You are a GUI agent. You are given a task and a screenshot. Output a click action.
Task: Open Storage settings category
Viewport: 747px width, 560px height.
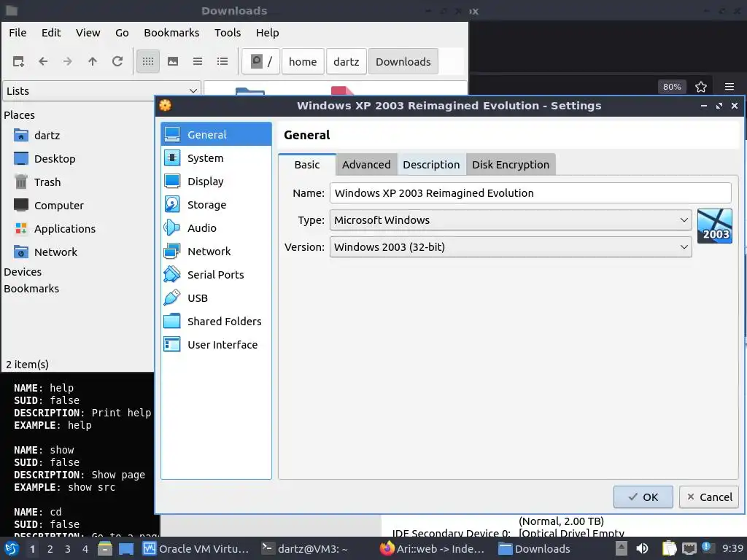tap(216, 205)
